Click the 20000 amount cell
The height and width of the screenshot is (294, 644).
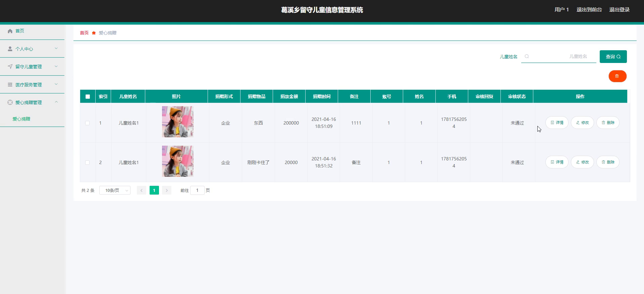coord(291,162)
